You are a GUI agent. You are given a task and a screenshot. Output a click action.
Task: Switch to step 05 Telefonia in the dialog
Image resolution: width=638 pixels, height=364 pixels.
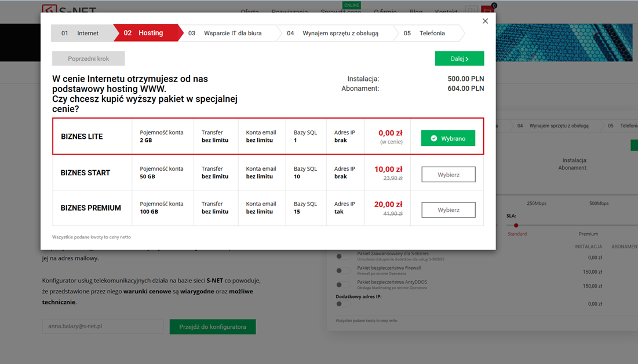pyautogui.click(x=428, y=34)
